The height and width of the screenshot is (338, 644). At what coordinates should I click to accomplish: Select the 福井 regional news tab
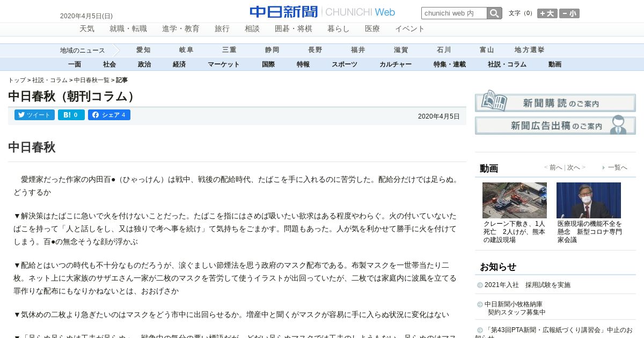coord(358,50)
